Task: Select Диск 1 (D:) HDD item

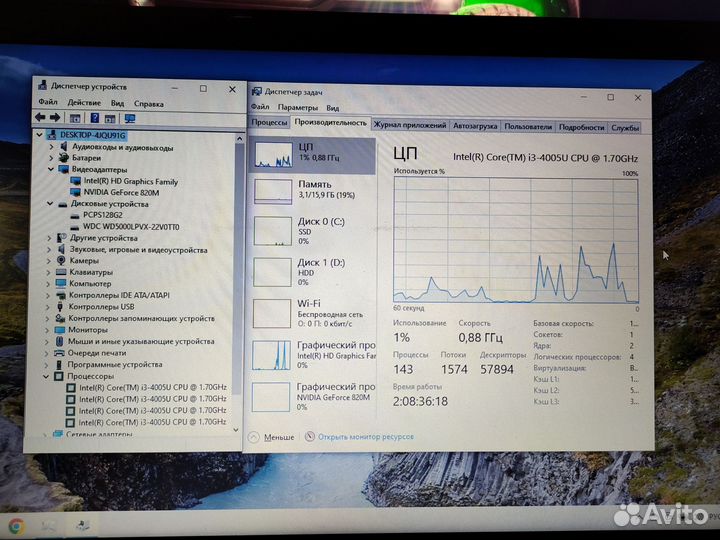Action: tap(312, 272)
